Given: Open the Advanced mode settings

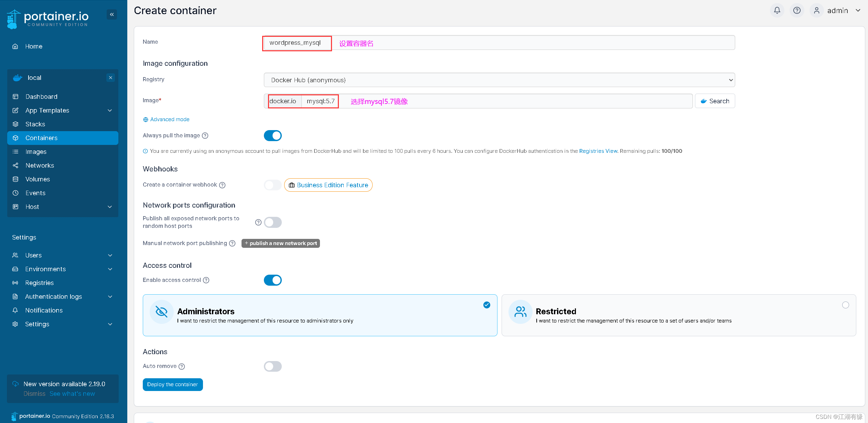Looking at the screenshot, I should [165, 119].
